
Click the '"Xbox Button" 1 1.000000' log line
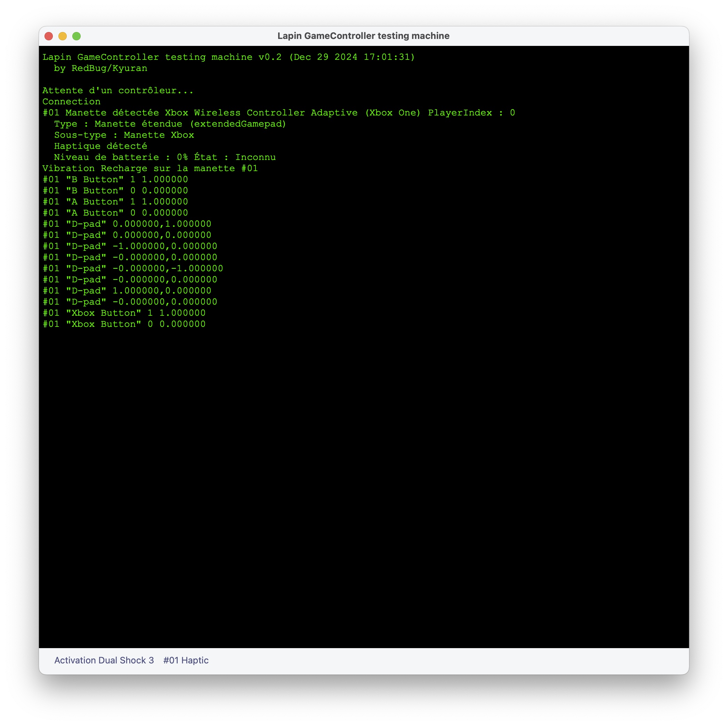point(124,313)
